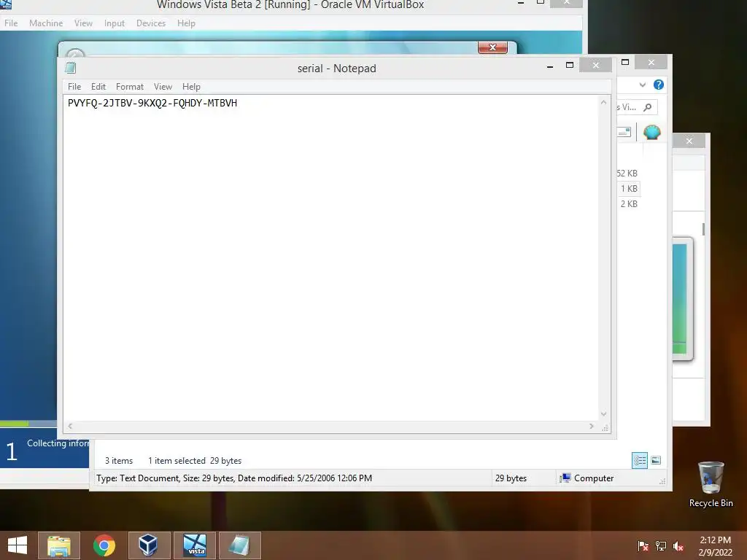Image resolution: width=747 pixels, height=560 pixels.
Task: Click '1 item selected 29 bytes' text
Action: [195, 461]
